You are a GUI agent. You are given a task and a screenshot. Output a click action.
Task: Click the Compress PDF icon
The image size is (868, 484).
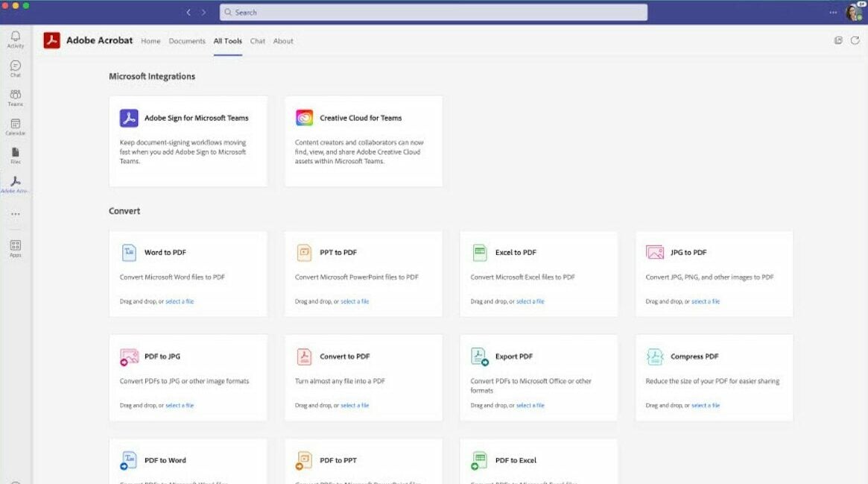655,356
